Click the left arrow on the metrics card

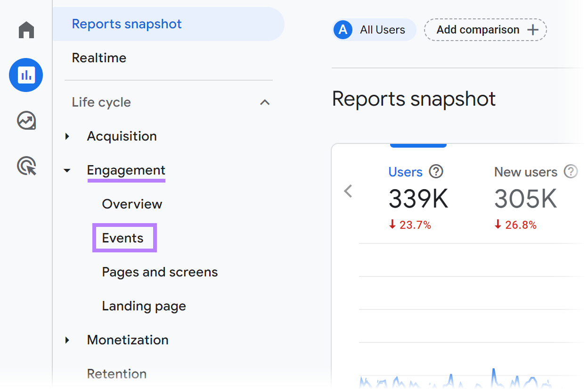[x=348, y=191]
